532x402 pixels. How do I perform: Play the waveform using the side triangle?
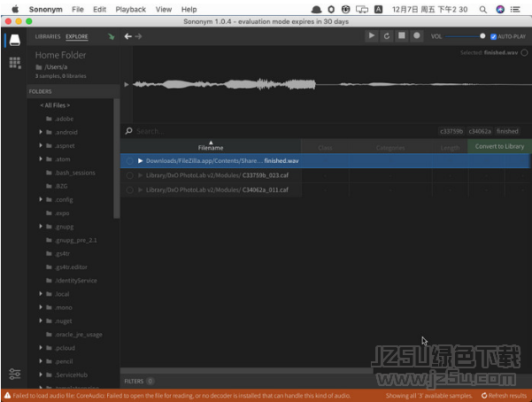(127, 84)
